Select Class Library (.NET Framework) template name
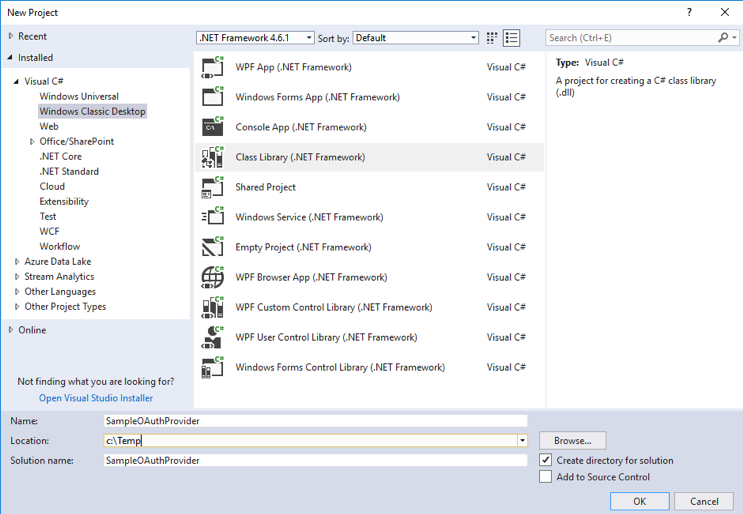Viewport: 743px width, 514px height. click(300, 157)
